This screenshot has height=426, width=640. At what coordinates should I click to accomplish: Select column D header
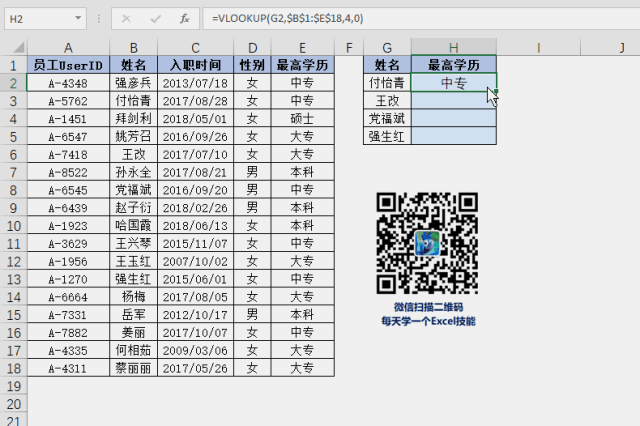point(252,48)
